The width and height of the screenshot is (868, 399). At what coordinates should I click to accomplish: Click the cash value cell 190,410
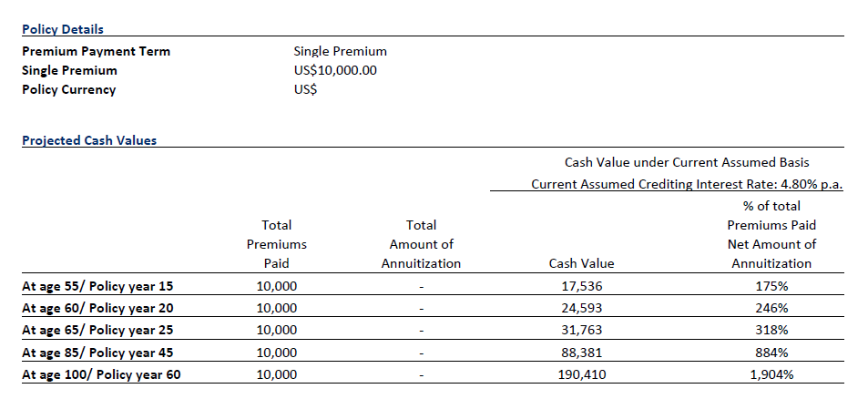pos(581,374)
